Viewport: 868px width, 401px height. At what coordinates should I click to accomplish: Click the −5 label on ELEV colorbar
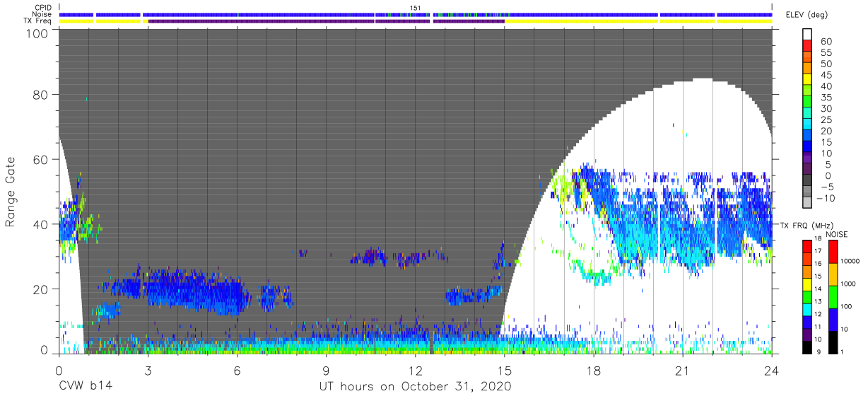(x=827, y=187)
